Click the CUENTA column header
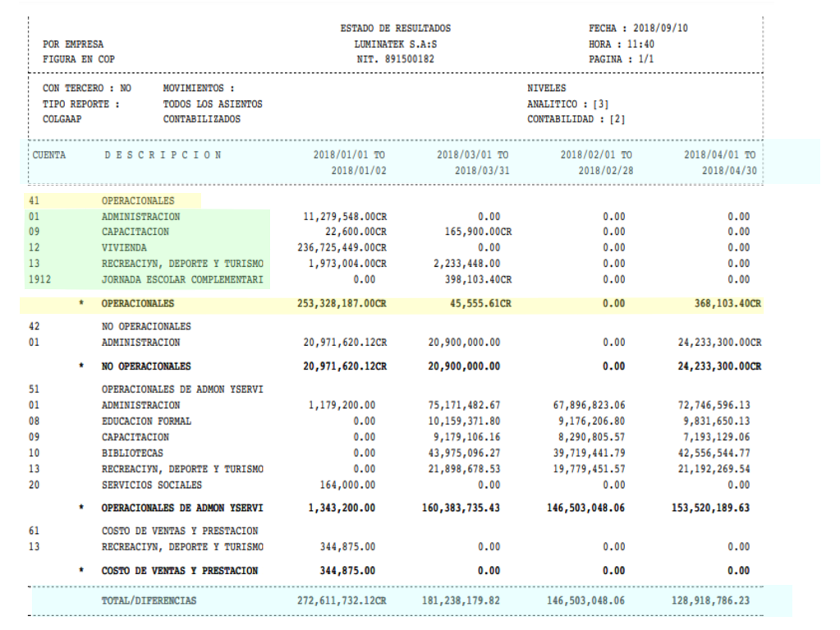Image resolution: width=840 pixels, height=630 pixels. (x=49, y=155)
